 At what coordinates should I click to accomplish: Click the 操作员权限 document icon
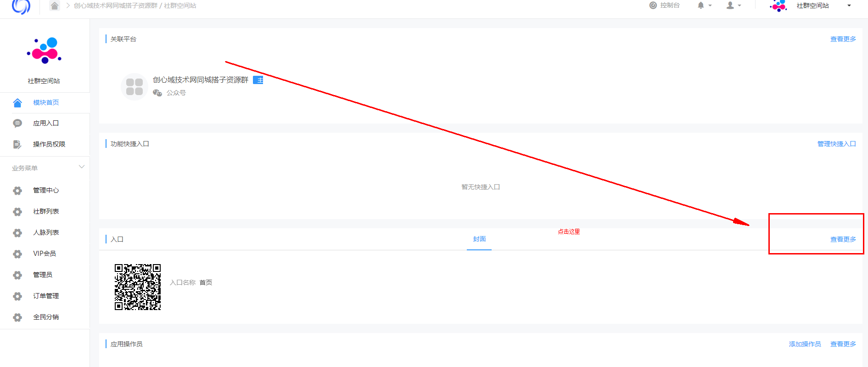[17, 144]
